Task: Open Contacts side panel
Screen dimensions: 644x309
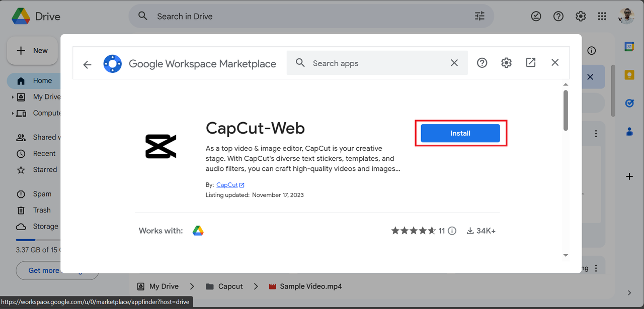Action: (x=629, y=132)
